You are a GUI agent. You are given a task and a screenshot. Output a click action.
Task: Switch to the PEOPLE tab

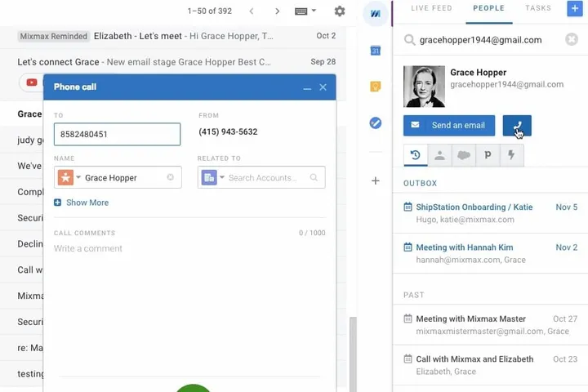pos(488,8)
